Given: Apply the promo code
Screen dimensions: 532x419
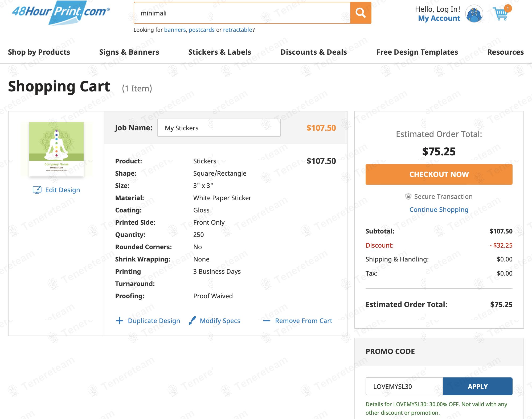Looking at the screenshot, I should [477, 386].
